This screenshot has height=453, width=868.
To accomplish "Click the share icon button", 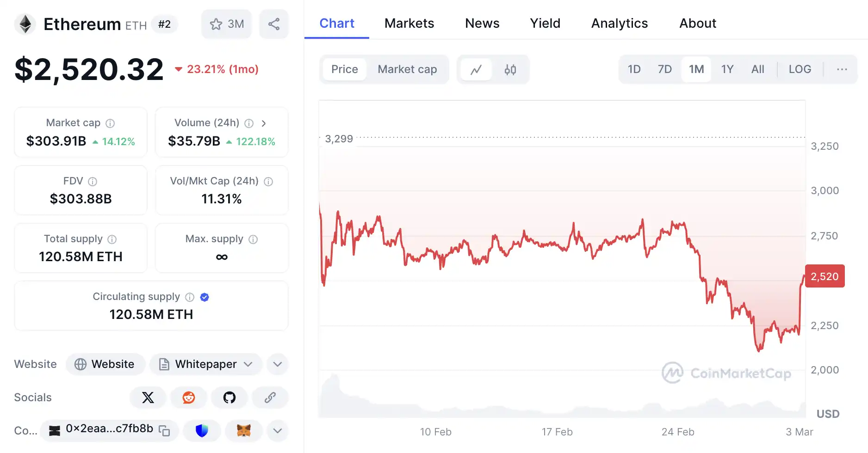I will (274, 24).
